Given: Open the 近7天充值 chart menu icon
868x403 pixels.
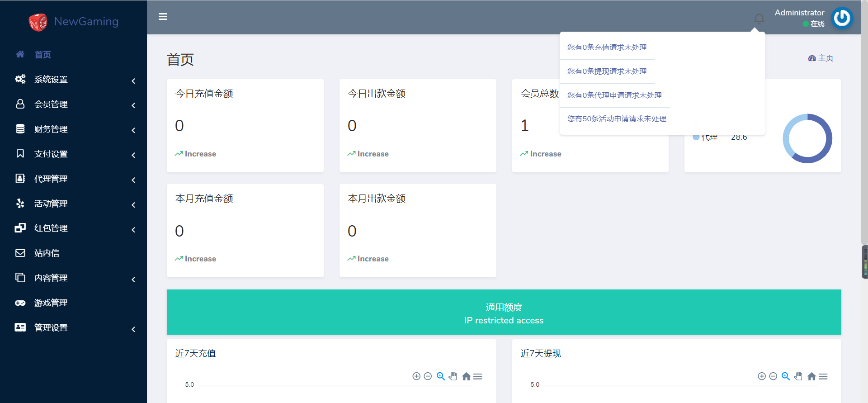Looking at the screenshot, I should pyautogui.click(x=478, y=376).
